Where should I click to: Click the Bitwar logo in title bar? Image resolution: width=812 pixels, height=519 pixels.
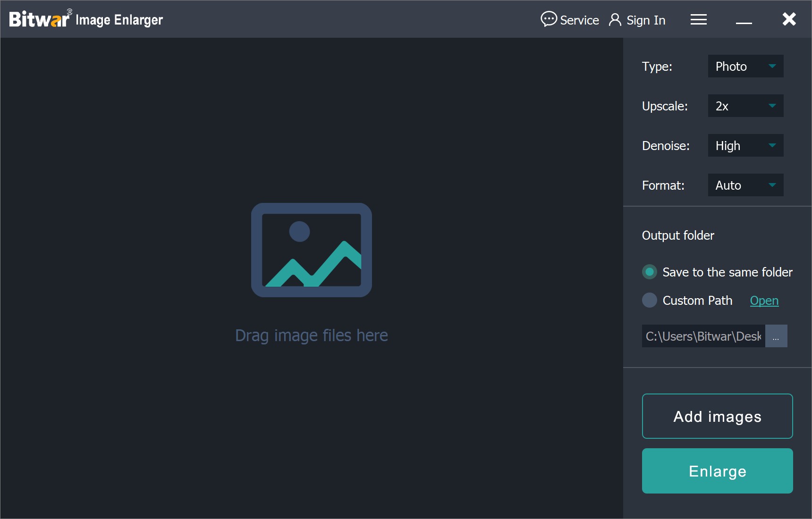tap(40, 19)
